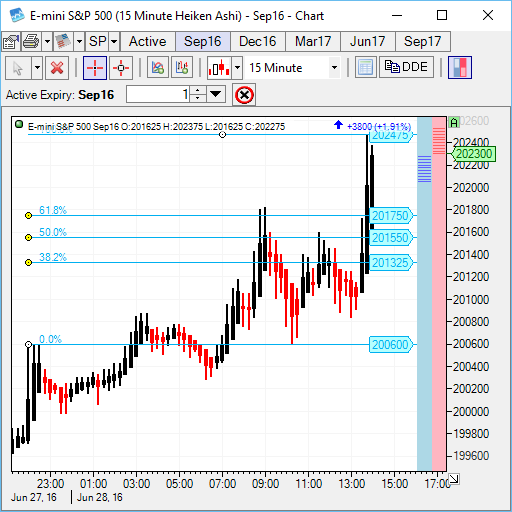The width and height of the screenshot is (512, 512).
Task: Click the pink ask volume column
Action: [x=439, y=293]
